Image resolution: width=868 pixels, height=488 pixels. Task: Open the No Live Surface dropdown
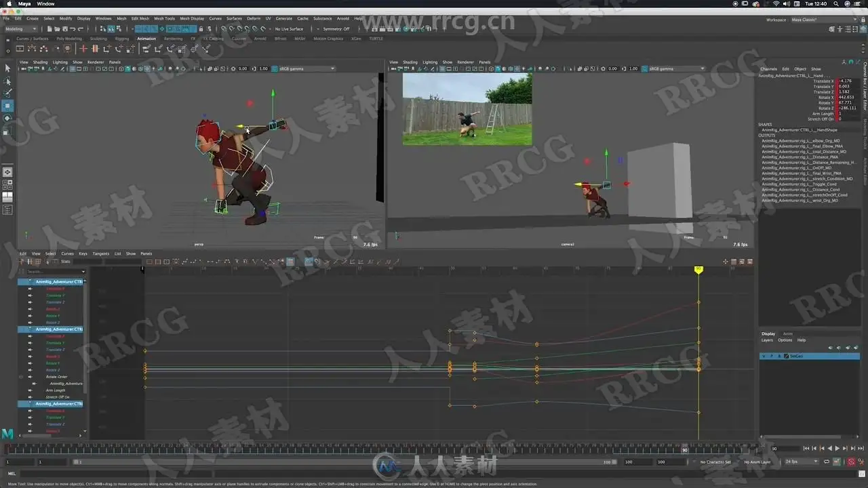pos(289,29)
